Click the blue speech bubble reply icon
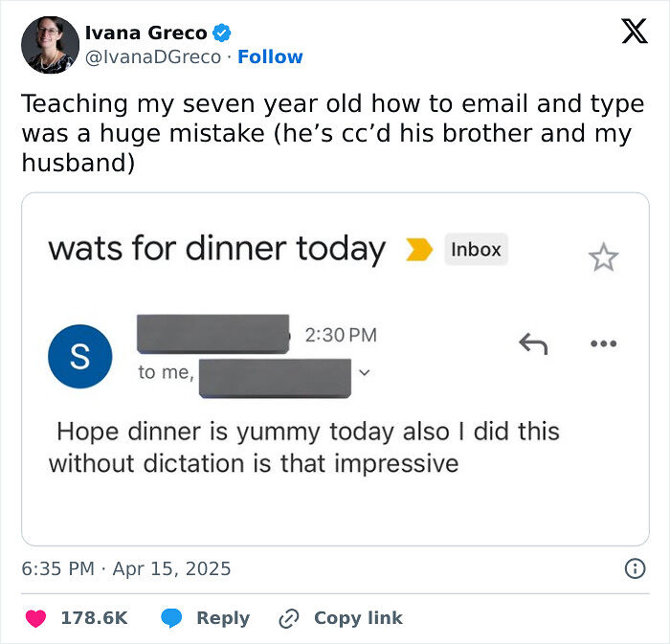 [171, 618]
